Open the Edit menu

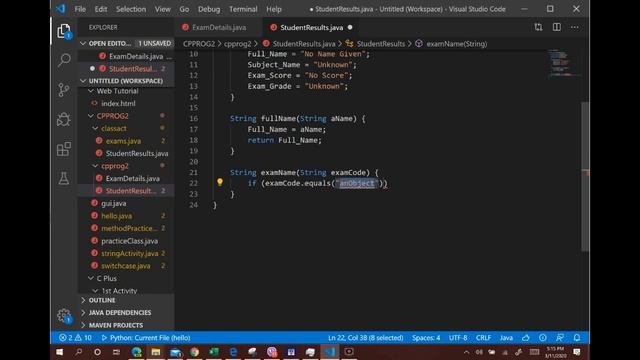point(100,9)
